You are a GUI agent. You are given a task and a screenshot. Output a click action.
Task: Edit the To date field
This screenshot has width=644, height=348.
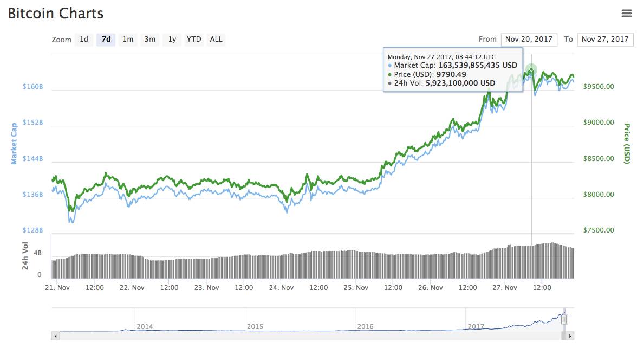(x=605, y=40)
